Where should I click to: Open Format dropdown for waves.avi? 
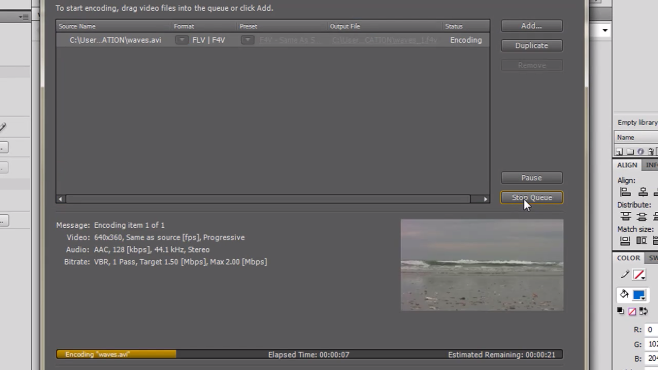(182, 40)
